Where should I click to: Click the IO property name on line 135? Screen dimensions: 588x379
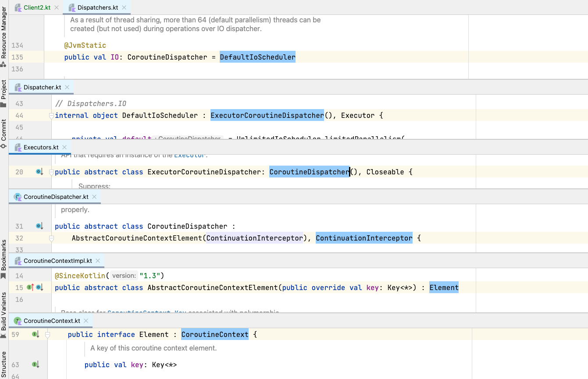[x=114, y=57]
